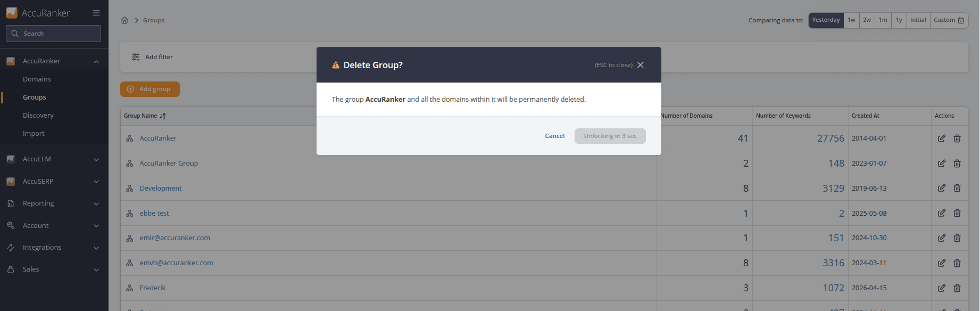Click the Unlocking in 3 sec button
This screenshot has height=311, width=980.
click(610, 136)
